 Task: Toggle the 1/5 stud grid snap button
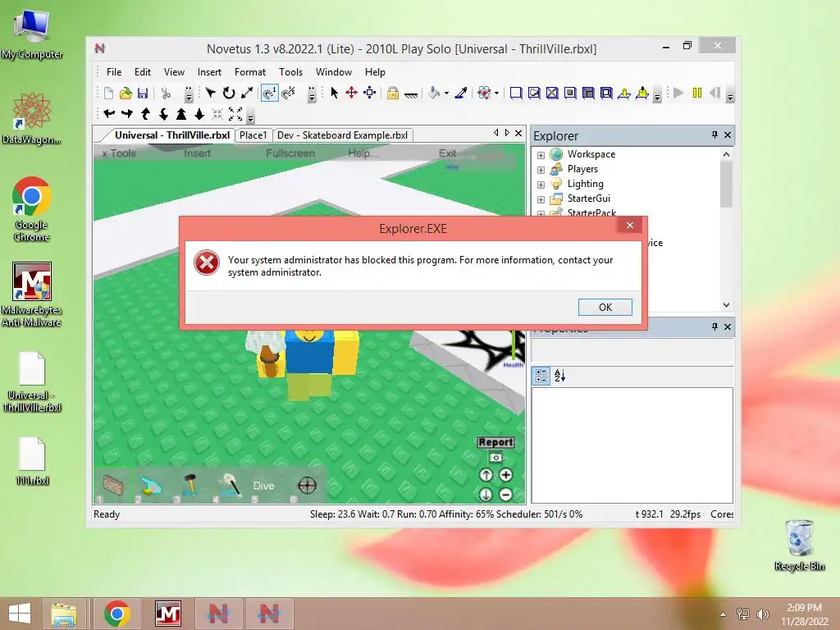click(288, 94)
